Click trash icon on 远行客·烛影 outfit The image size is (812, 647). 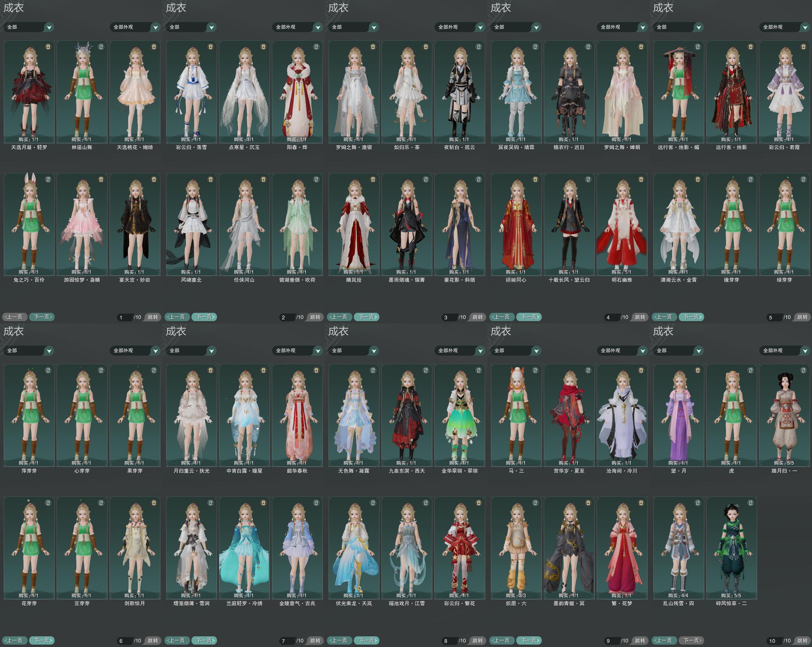[x=750, y=47]
